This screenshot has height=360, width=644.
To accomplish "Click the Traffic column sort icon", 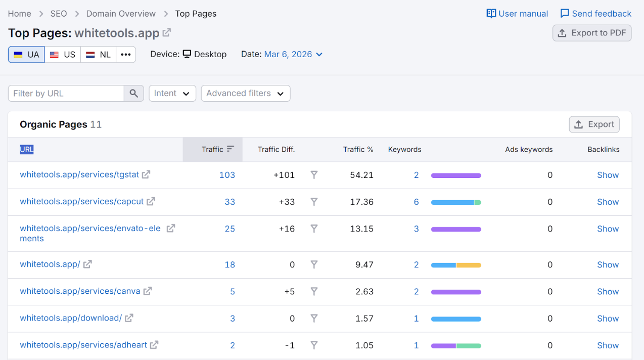I will pos(231,149).
